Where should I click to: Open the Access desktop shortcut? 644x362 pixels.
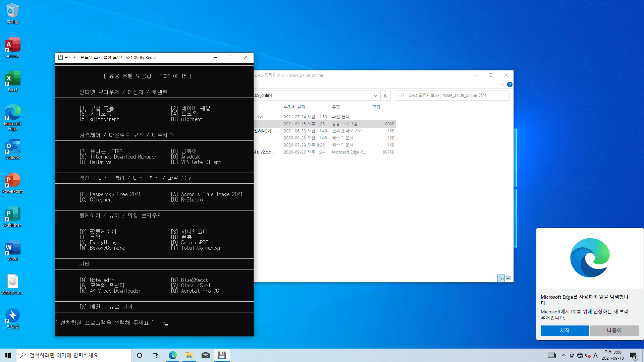(x=13, y=48)
